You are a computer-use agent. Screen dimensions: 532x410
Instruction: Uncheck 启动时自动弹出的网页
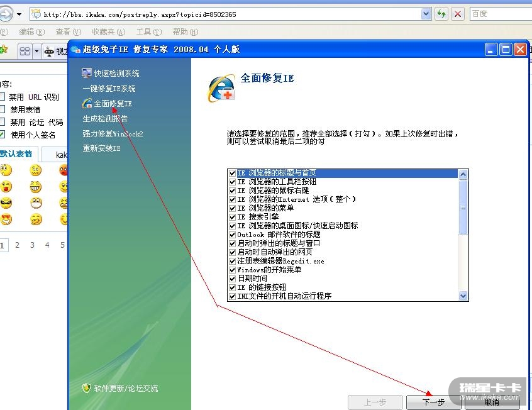point(233,253)
